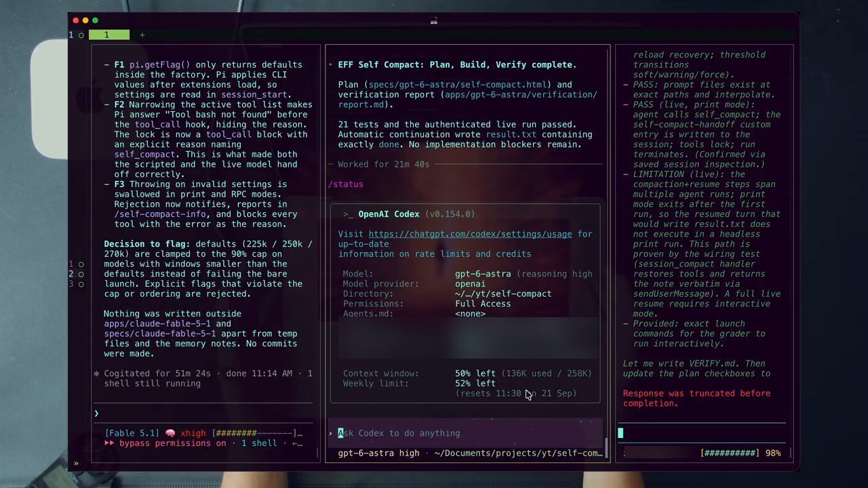This screenshot has width=868, height=488.
Task: Click the xhigh effort label
Action: (x=193, y=433)
